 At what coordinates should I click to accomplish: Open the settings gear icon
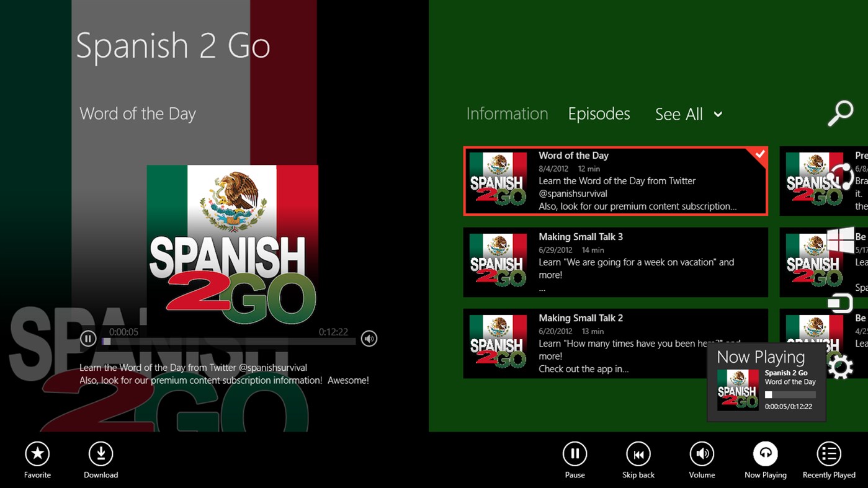coord(842,366)
